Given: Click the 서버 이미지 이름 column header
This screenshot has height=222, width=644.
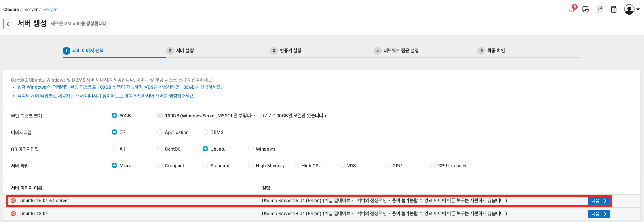Looking at the screenshot, I should (x=27, y=188).
